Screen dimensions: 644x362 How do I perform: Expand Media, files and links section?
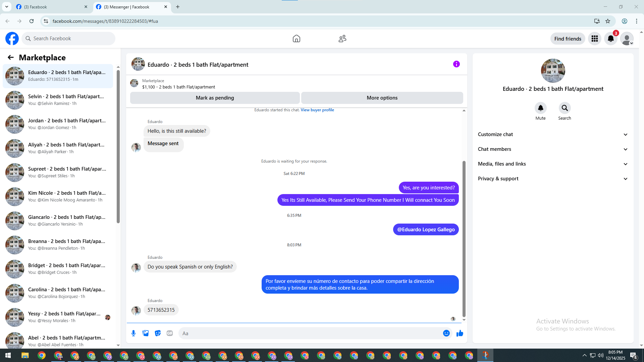tap(552, 164)
